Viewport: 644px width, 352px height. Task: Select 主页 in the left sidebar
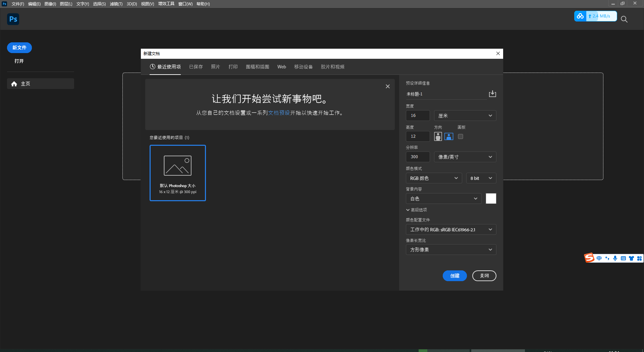pos(41,84)
